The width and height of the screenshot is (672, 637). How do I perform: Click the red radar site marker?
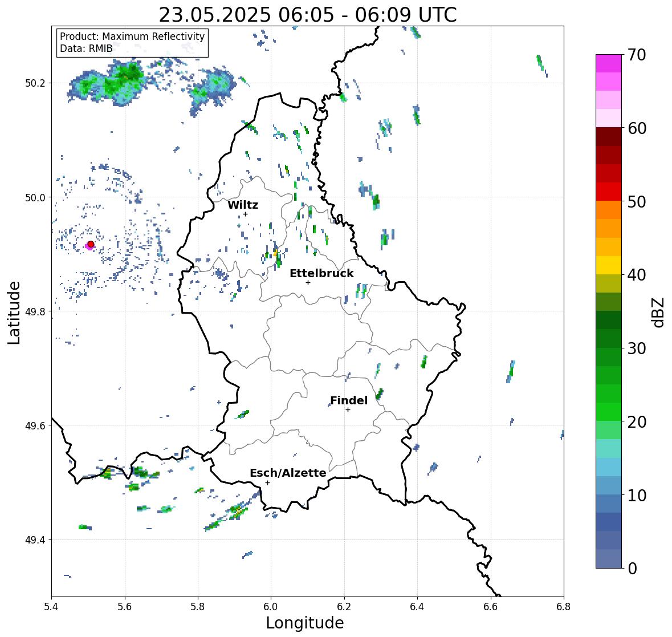pos(91,244)
